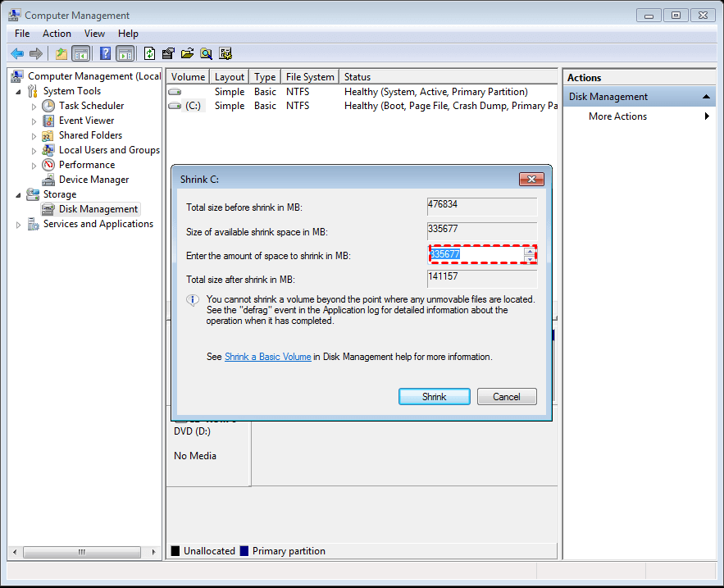
Task: Click the left arrow of the tree scrollbar
Action: [15, 552]
